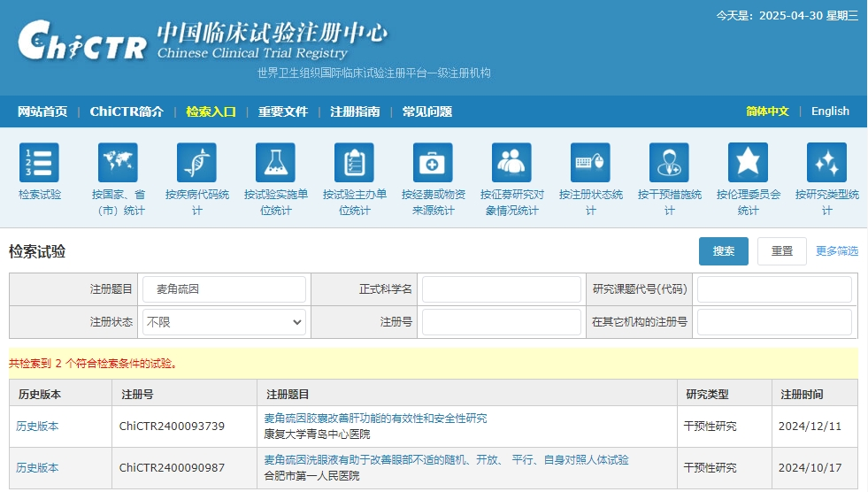Click the 注册题目 input field
This screenshot has height=492, width=868.
pyautogui.click(x=224, y=289)
